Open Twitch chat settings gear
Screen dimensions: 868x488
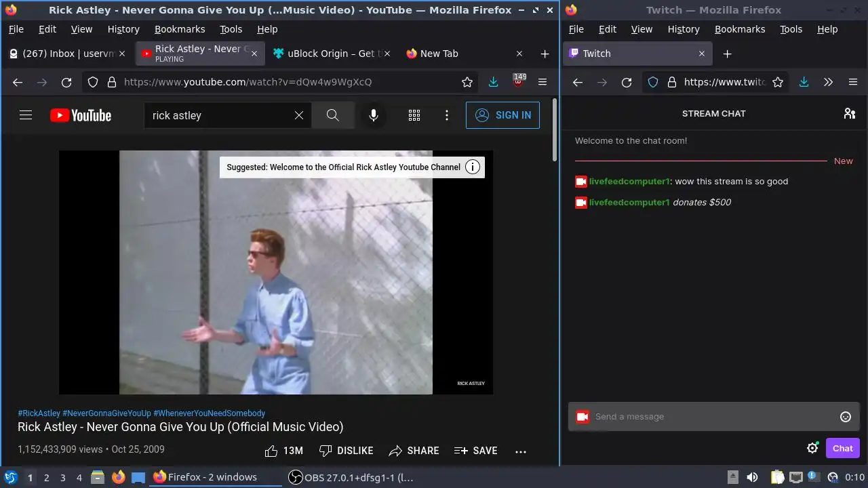812,448
